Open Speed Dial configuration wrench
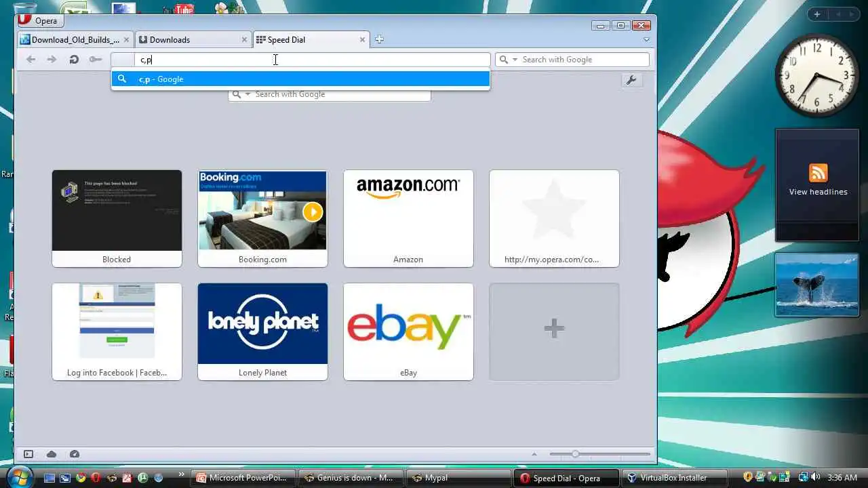 tap(631, 80)
